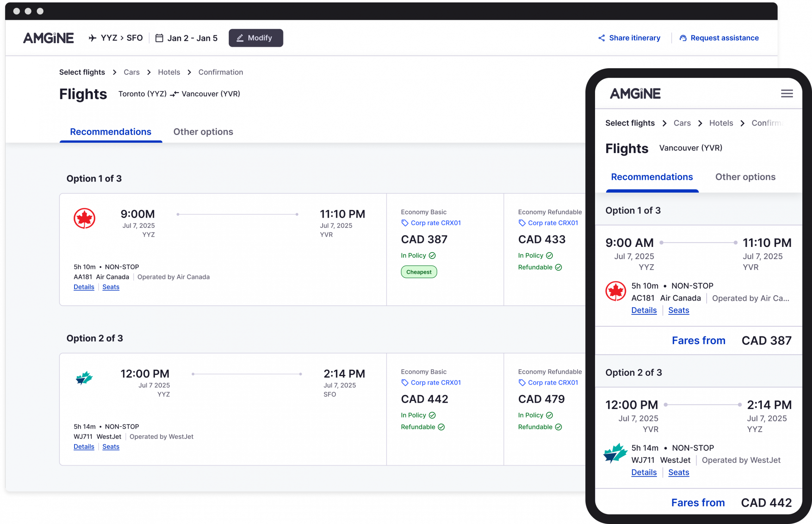Click Corp rate tag icon on CAD 387 fare
The height and width of the screenshot is (524, 812).
(x=405, y=223)
